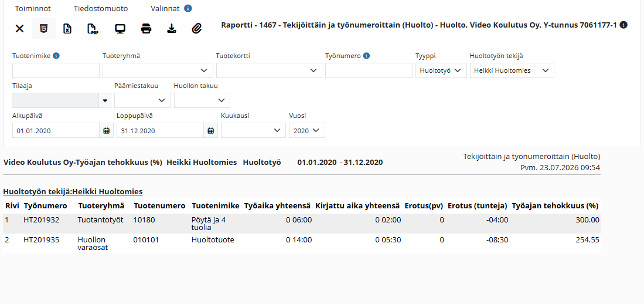Viewport: 644px width, 304px height.
Task: Click the Työnumero input field
Action: (x=369, y=70)
